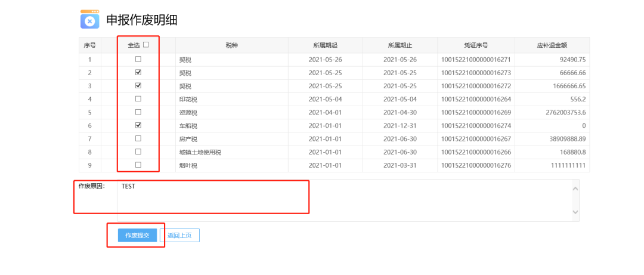Click the amount 556.2
Viewport: 644px width, 275px height.
[578, 99]
